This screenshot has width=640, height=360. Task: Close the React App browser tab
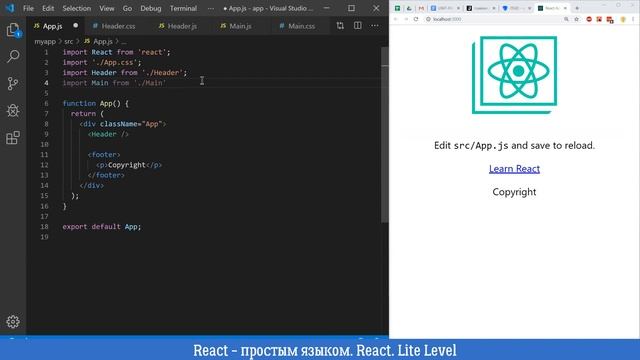[565, 8]
